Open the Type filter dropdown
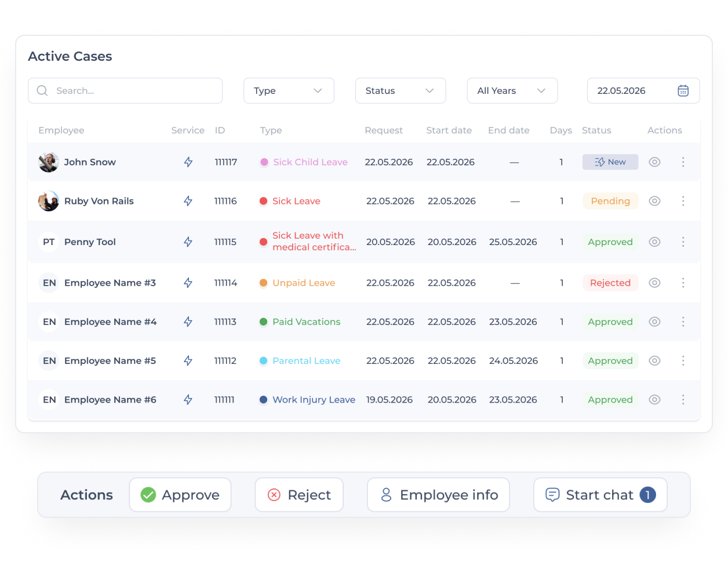This screenshot has width=728, height=577. point(289,91)
